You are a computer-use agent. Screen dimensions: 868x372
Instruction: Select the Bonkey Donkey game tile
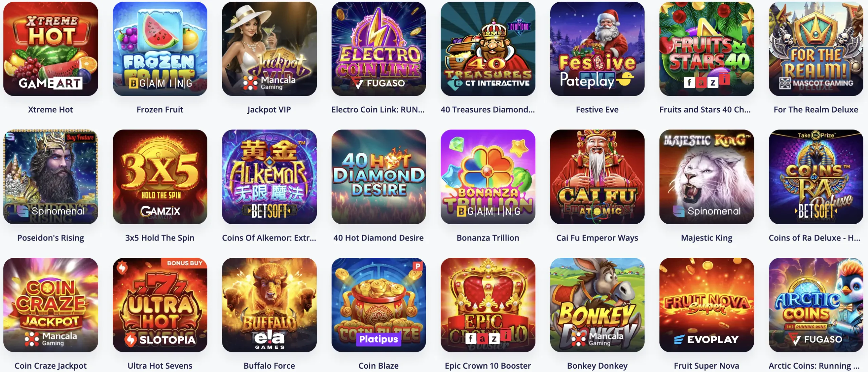click(597, 305)
